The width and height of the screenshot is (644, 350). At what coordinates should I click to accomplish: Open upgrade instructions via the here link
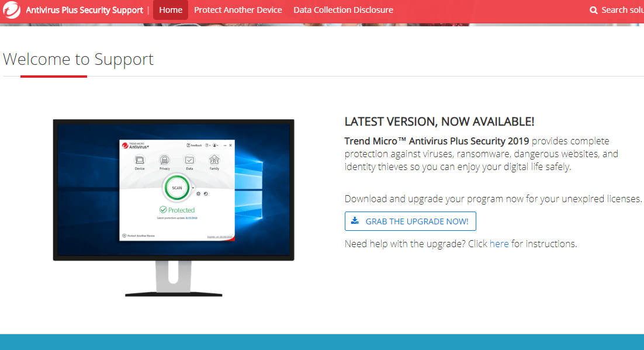pos(500,244)
